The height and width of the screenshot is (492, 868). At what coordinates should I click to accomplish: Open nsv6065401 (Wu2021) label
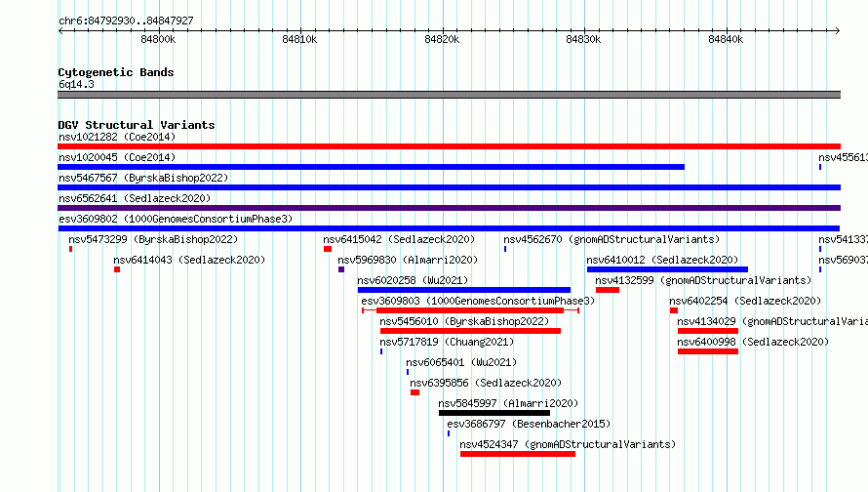(x=461, y=362)
